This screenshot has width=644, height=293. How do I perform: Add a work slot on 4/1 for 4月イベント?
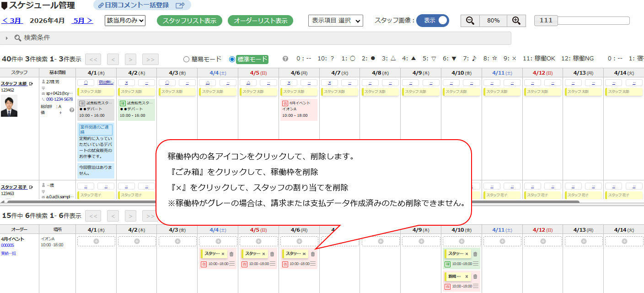coord(96,241)
